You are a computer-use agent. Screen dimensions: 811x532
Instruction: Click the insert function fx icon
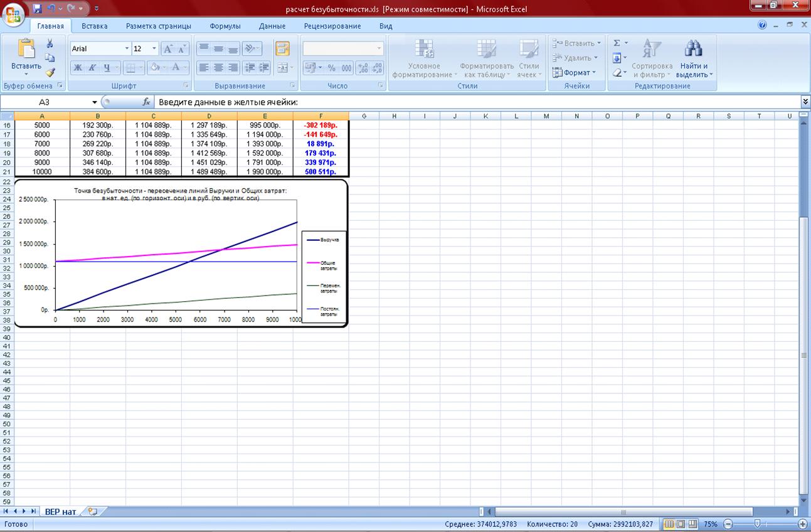146,102
